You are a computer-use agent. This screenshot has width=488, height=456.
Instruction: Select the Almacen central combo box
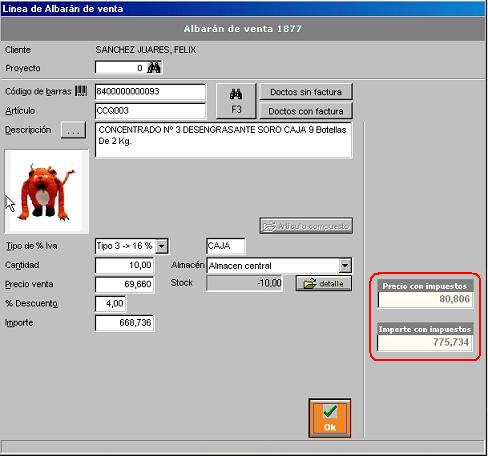(x=279, y=266)
